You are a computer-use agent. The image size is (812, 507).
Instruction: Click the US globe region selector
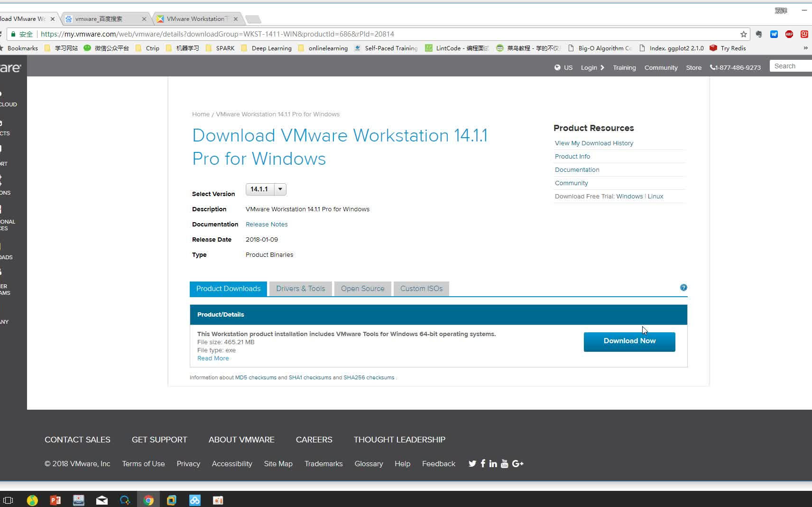click(563, 68)
